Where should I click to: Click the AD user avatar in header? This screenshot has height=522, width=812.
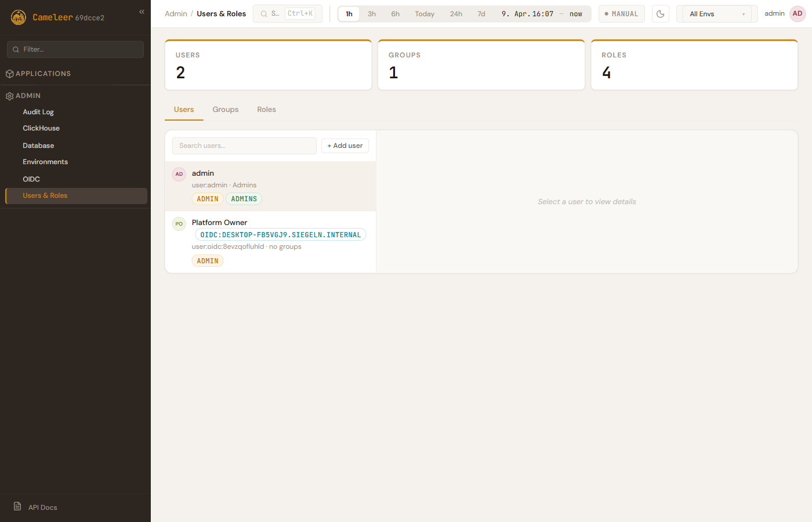(797, 14)
